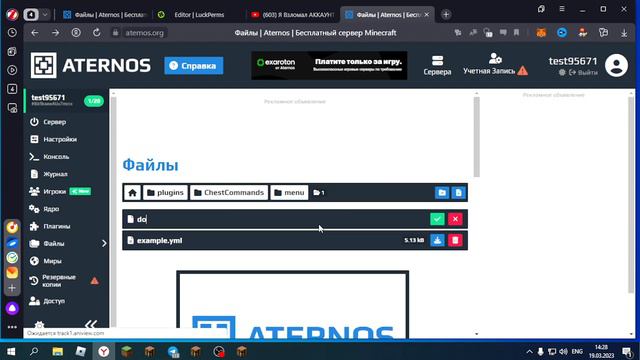Open Сервер page in sidebar
Viewport: 640px width, 360px height.
click(54, 122)
